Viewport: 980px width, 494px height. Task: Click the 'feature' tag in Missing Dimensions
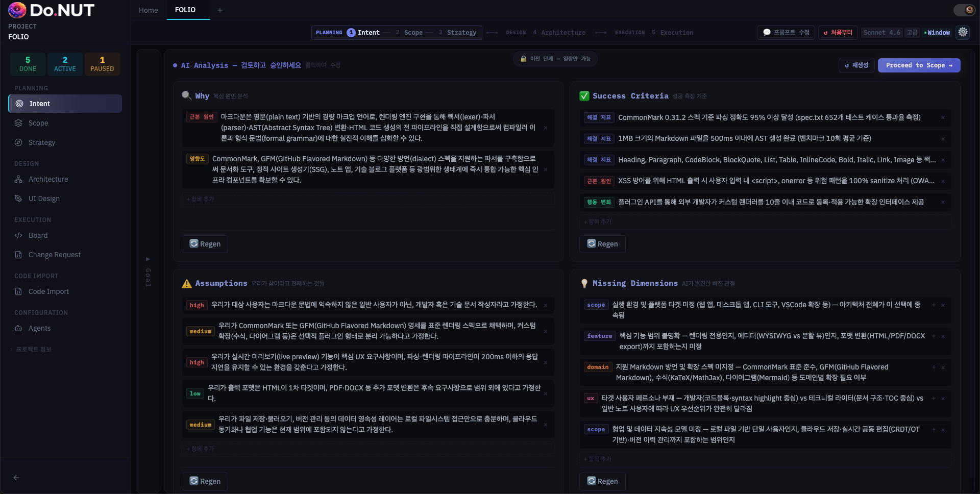click(599, 336)
